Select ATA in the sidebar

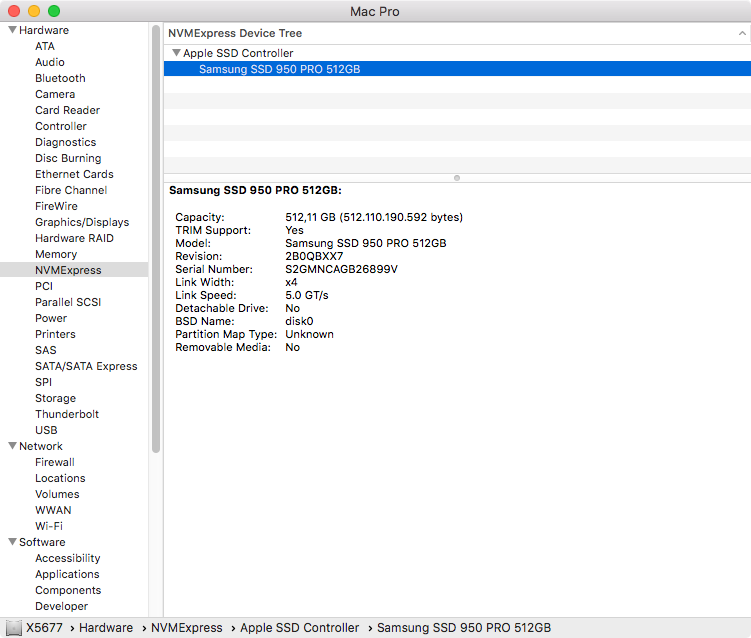tap(45, 46)
